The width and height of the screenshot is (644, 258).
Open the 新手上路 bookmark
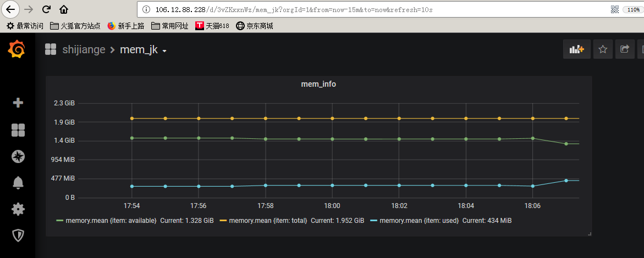point(126,26)
